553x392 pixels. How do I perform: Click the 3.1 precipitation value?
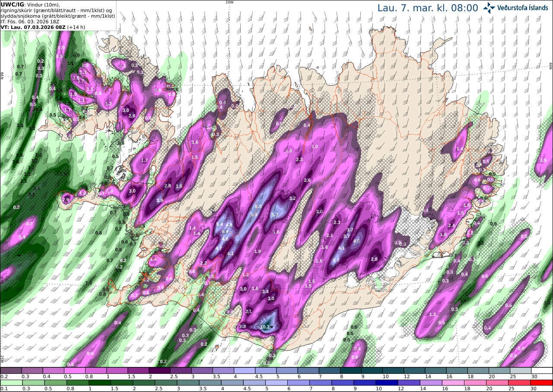point(248,311)
